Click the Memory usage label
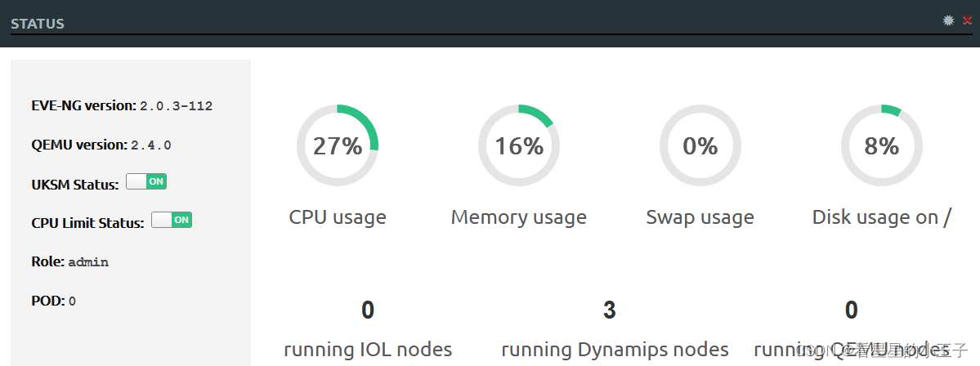 (519, 217)
